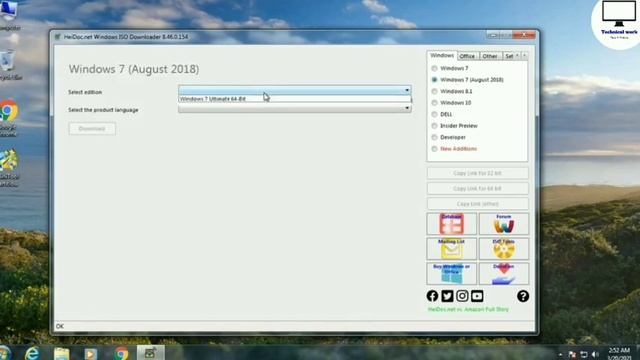Click the help question mark icon
Screen dimensions: 640x360
click(x=523, y=296)
